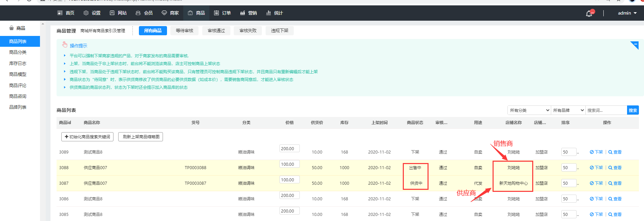Switch to the 等待审核 tab
The height and width of the screenshot is (221, 644).
pos(184,31)
